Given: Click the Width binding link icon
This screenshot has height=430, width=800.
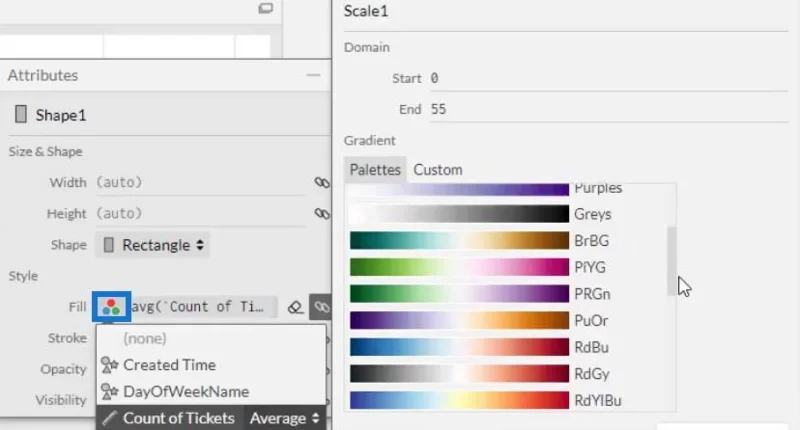Looking at the screenshot, I should pos(322,183).
